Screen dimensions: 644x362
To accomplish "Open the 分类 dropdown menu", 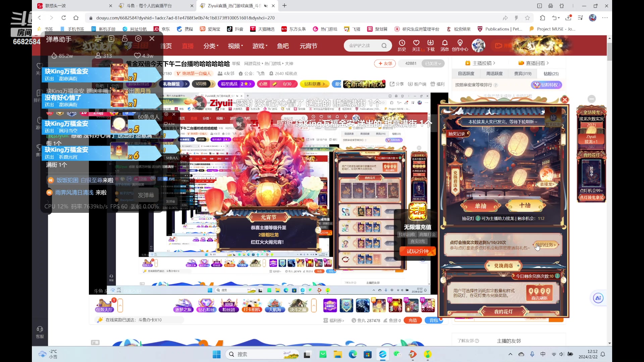I will (x=211, y=46).
